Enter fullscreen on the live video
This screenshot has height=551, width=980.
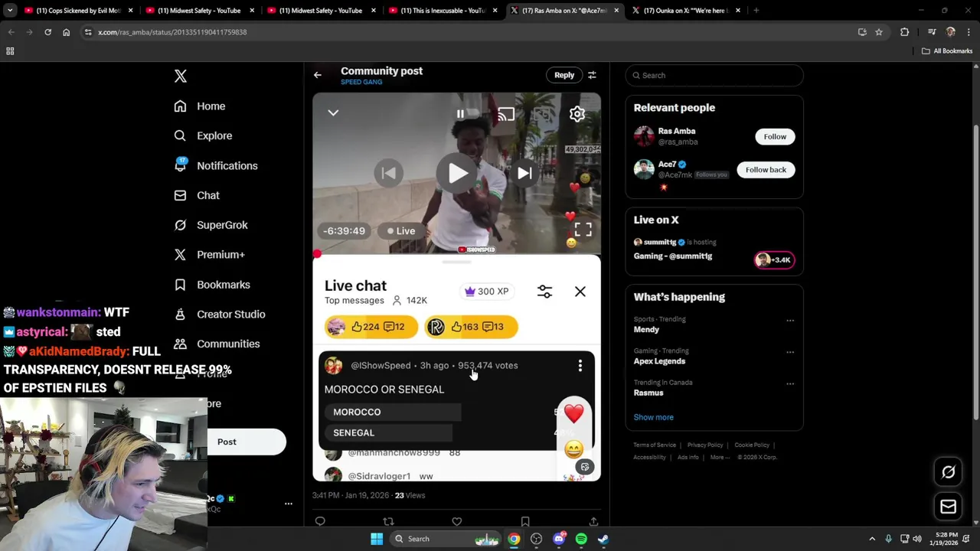coord(583,230)
